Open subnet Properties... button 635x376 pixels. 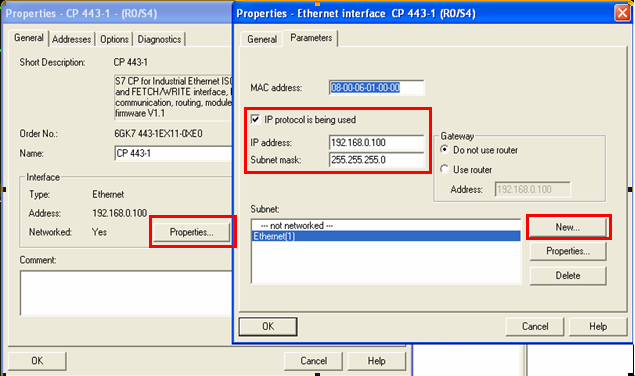568,251
